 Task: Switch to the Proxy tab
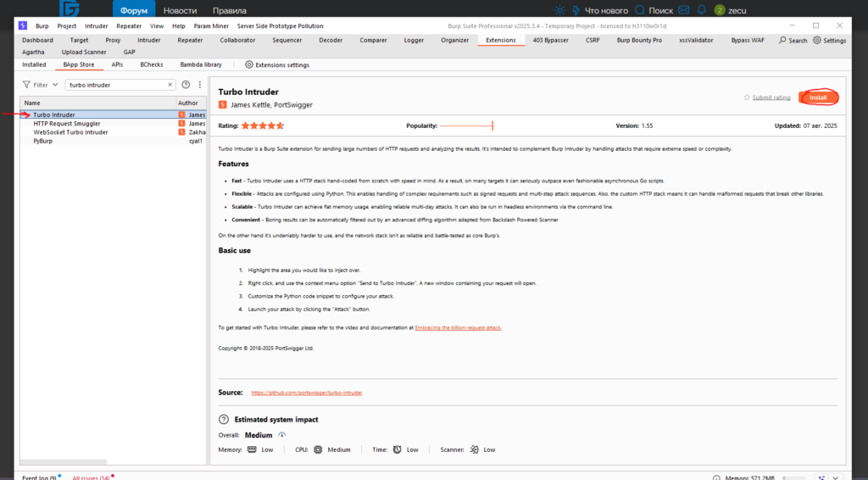click(x=113, y=40)
